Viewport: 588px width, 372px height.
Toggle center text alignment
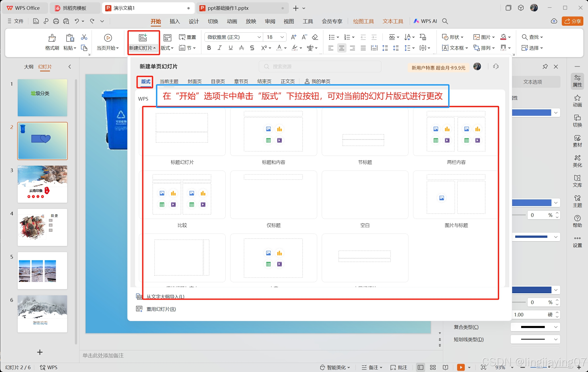pos(342,48)
